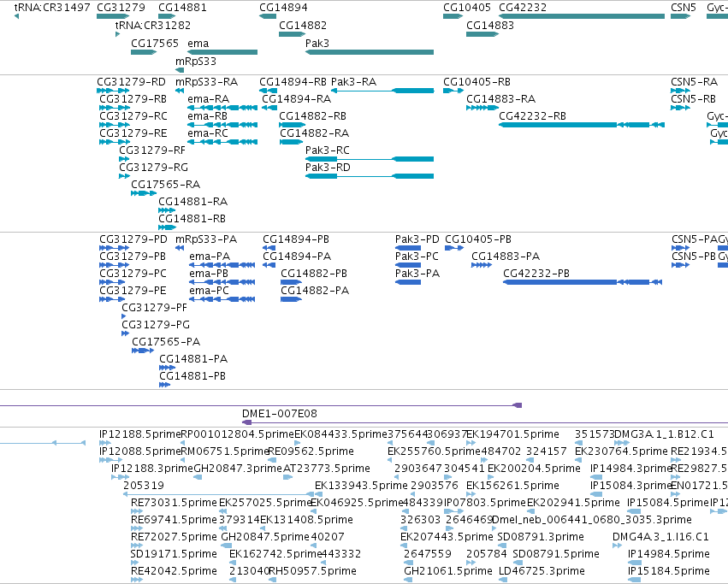The height and width of the screenshot is (584, 728).
Task: Click the IP12188.5prime EST label
Action: pos(139,434)
